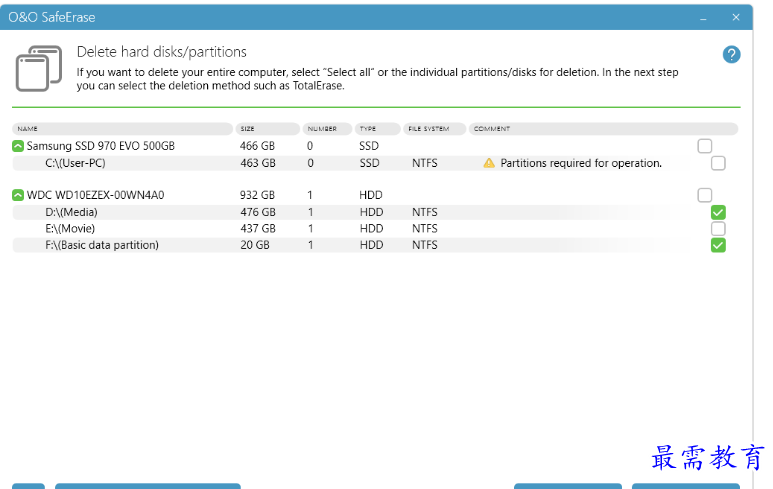This screenshot has width=773, height=489.
Task: Click the 437 GB size value
Action: pos(258,229)
